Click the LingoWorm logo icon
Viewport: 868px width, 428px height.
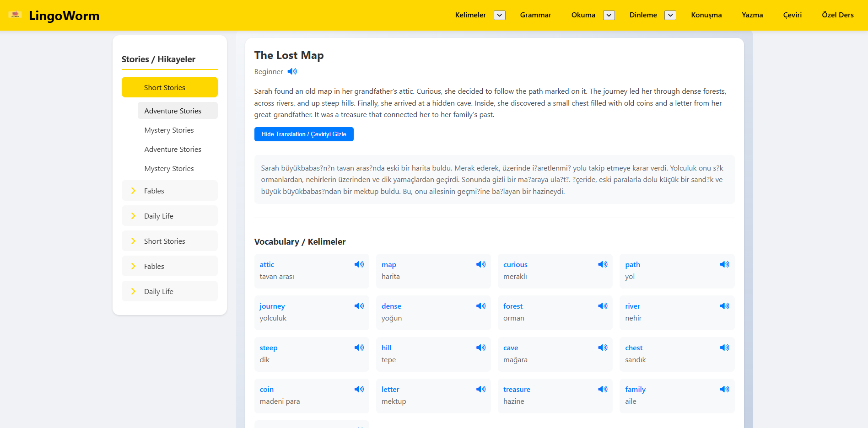(x=16, y=14)
